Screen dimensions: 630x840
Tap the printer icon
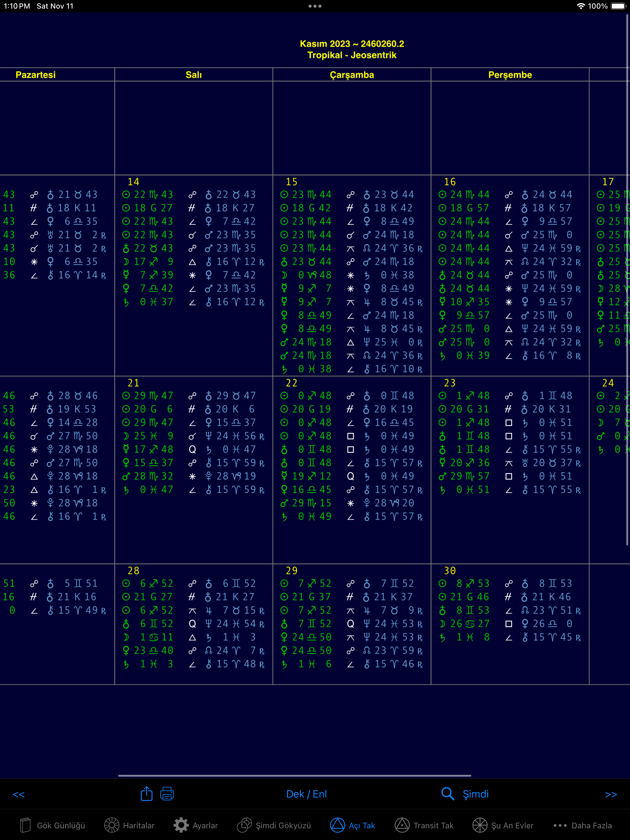pyautogui.click(x=167, y=794)
